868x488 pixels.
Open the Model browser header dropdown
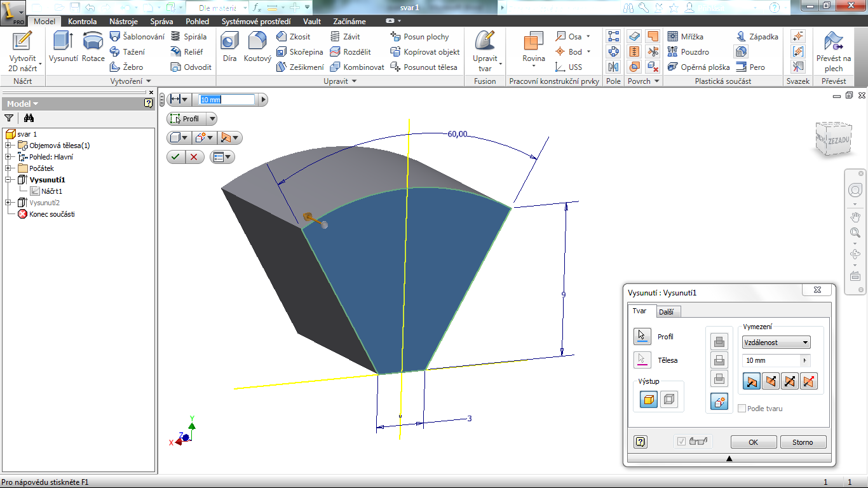[x=22, y=104]
